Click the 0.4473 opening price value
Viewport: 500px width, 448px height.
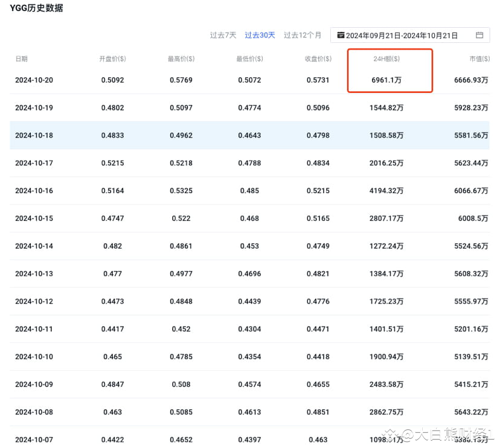pyautogui.click(x=112, y=301)
